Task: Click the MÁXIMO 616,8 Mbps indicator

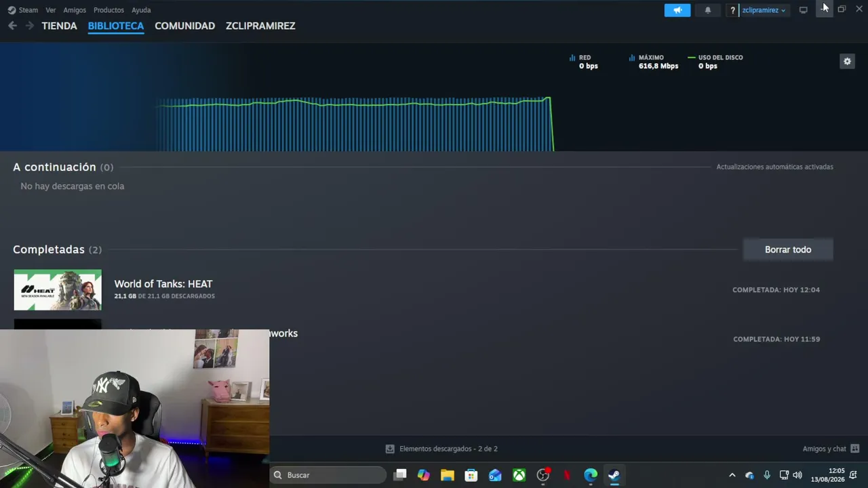Action: point(654,62)
